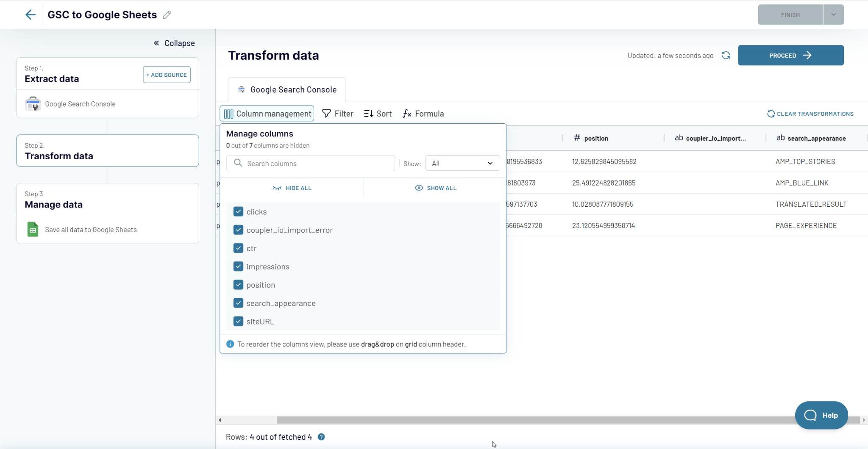Click the PROCEED button

click(x=790, y=55)
